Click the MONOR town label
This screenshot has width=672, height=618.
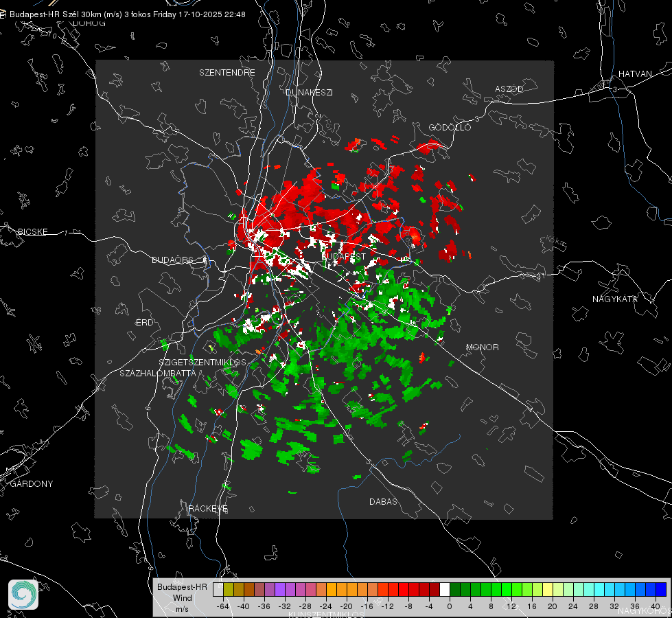[x=482, y=347]
